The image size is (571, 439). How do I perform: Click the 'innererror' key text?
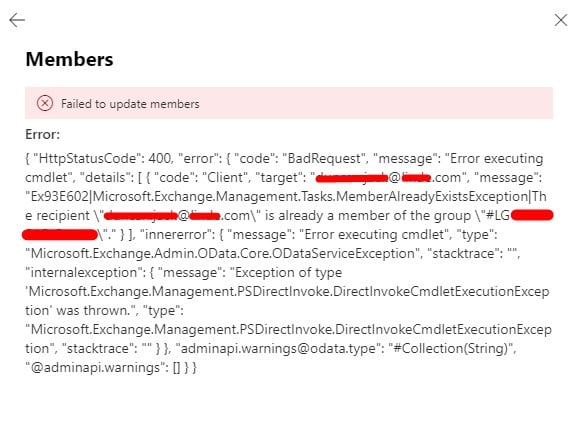coord(180,234)
